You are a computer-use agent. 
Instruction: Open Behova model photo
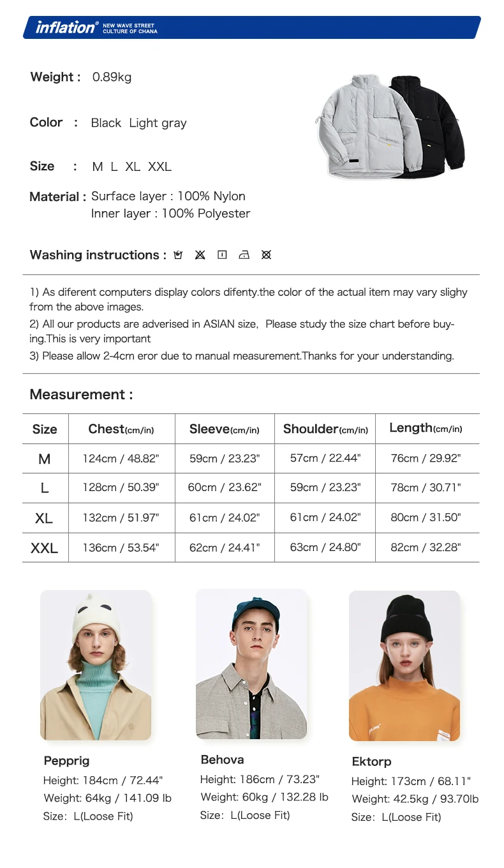(251, 664)
